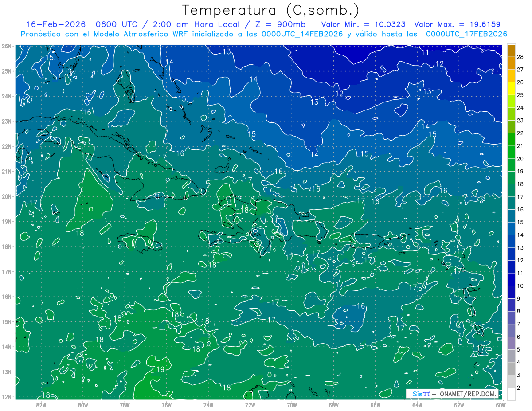Click the white color bar segment beside 2
The image size is (532, 411).
pyautogui.click(x=511, y=394)
